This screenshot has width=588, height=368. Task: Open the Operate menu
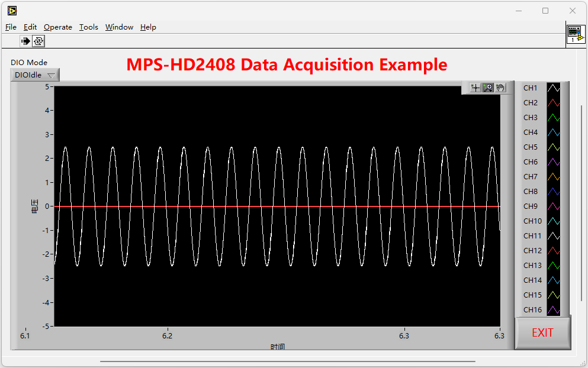(58, 27)
